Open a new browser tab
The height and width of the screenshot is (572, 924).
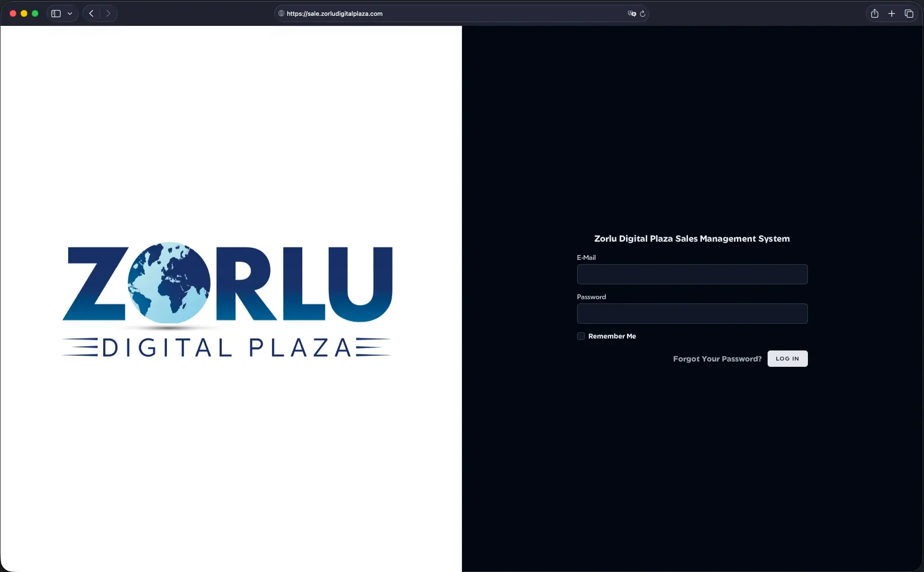(891, 13)
